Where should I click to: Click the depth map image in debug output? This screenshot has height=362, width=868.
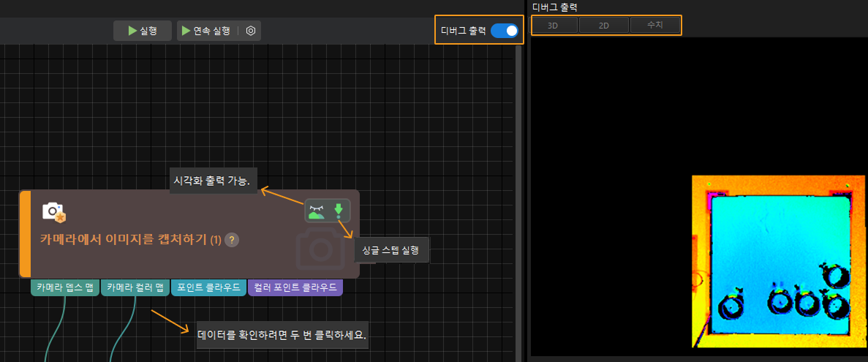(x=778, y=261)
